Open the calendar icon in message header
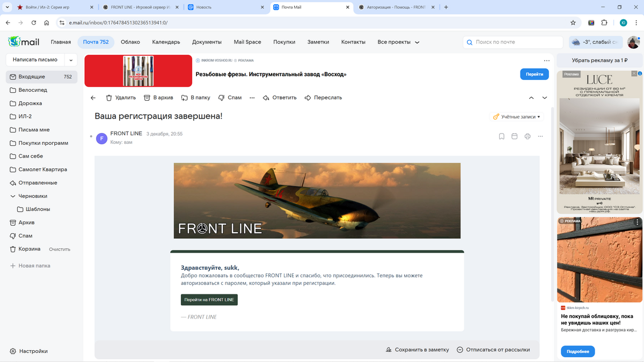Screen dimensions: 644x362 [x=514, y=136]
